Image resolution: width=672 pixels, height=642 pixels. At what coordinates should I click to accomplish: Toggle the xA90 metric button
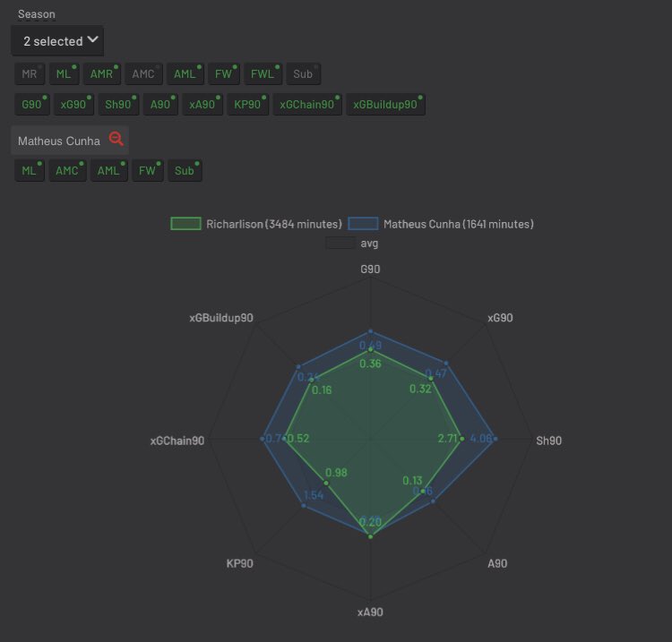coord(202,105)
